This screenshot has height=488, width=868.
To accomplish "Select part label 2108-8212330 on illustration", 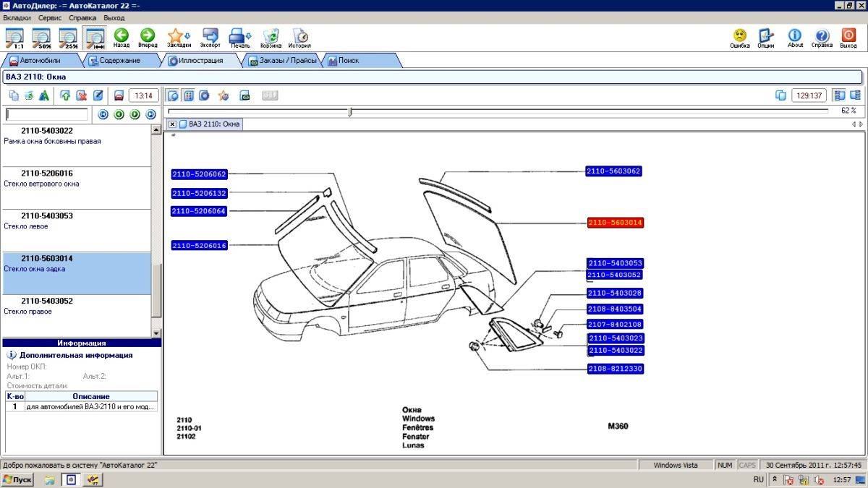I will pos(615,369).
